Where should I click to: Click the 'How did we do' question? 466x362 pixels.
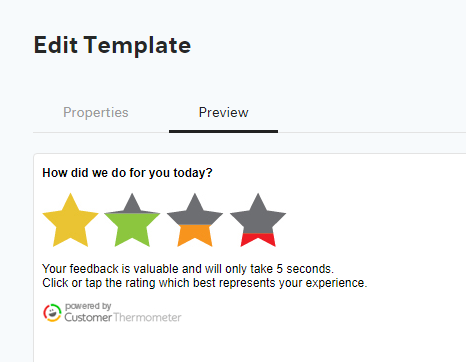(x=127, y=173)
